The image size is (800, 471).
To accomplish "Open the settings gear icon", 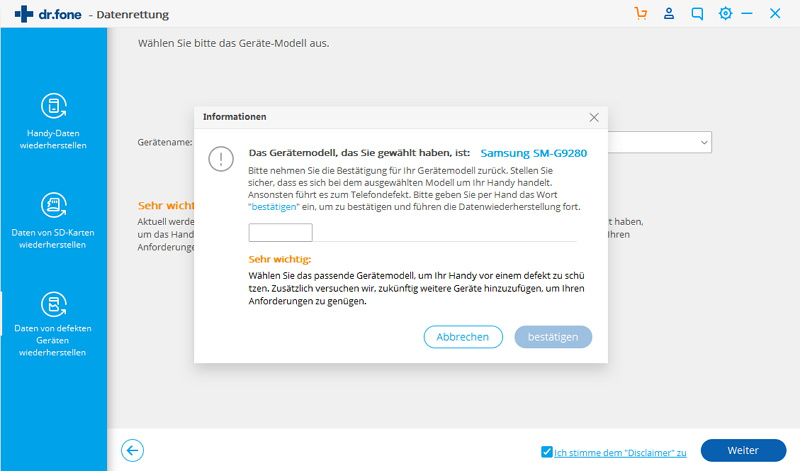I will click(725, 13).
